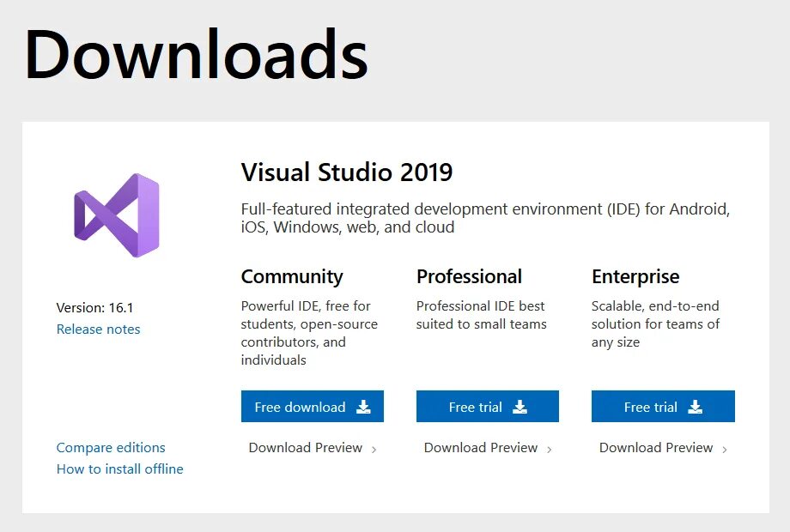This screenshot has width=790, height=532.
Task: Open How to install offline link
Action: click(x=120, y=469)
